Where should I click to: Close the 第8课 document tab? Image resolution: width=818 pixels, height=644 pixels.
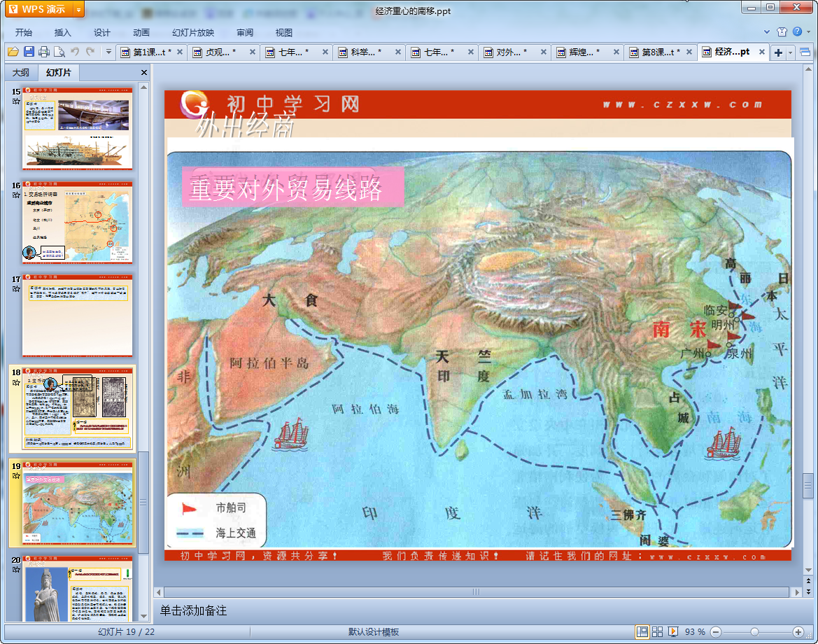point(689,52)
